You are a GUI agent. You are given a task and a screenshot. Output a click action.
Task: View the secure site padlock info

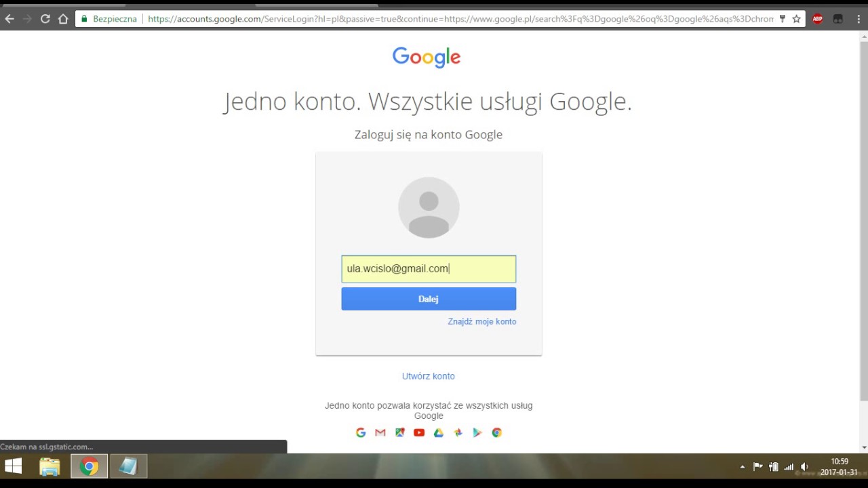[83, 19]
